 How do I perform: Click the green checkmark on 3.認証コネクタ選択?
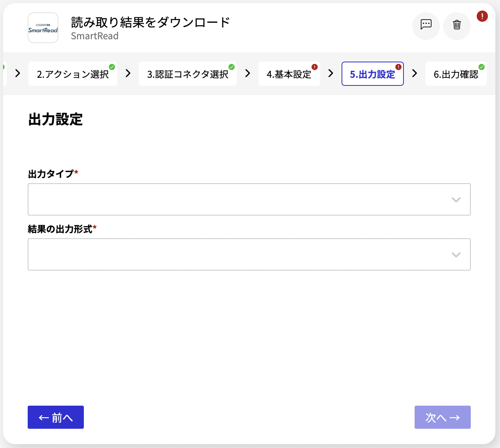232,66
